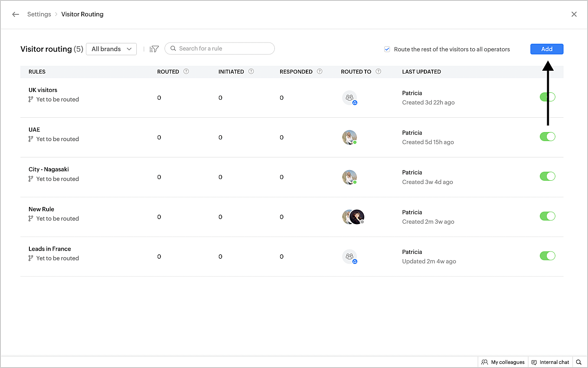Expand the All brands dropdown
The image size is (588, 368).
pos(111,49)
